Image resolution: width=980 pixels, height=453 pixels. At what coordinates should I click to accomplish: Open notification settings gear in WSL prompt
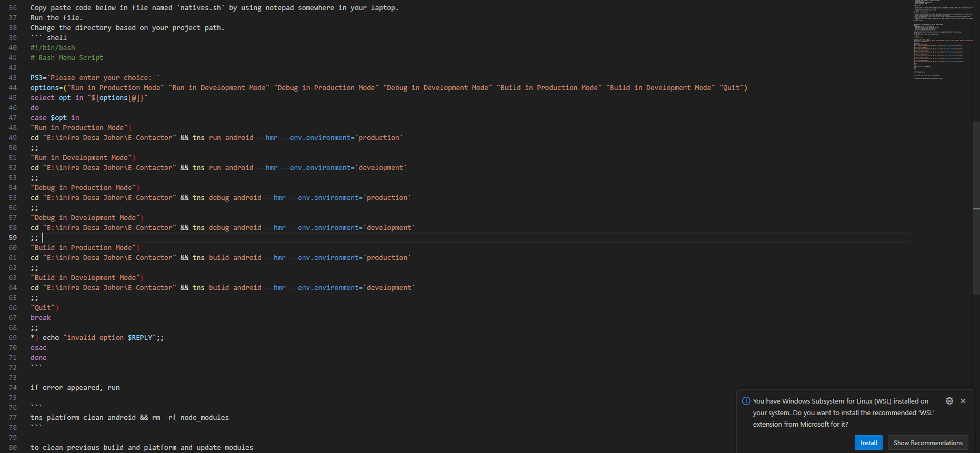click(x=949, y=401)
